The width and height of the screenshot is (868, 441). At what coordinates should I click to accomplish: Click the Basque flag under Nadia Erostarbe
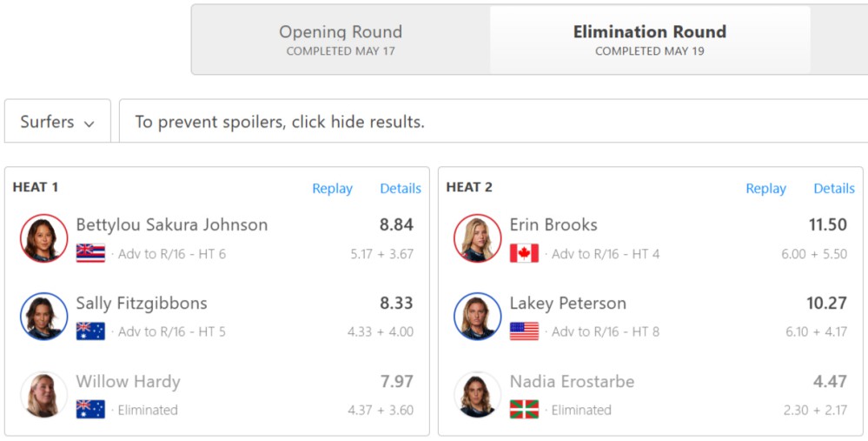click(x=524, y=410)
